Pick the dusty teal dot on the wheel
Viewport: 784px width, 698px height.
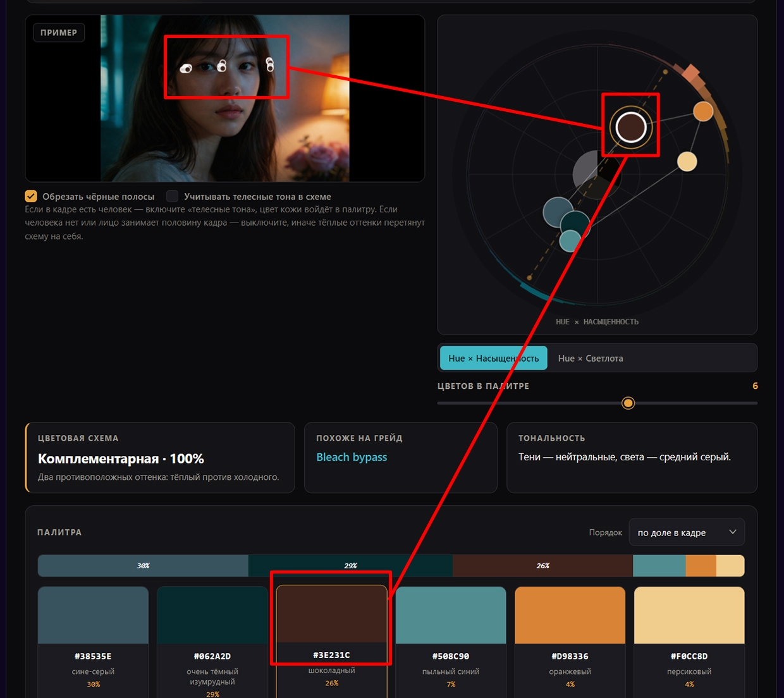(570, 241)
